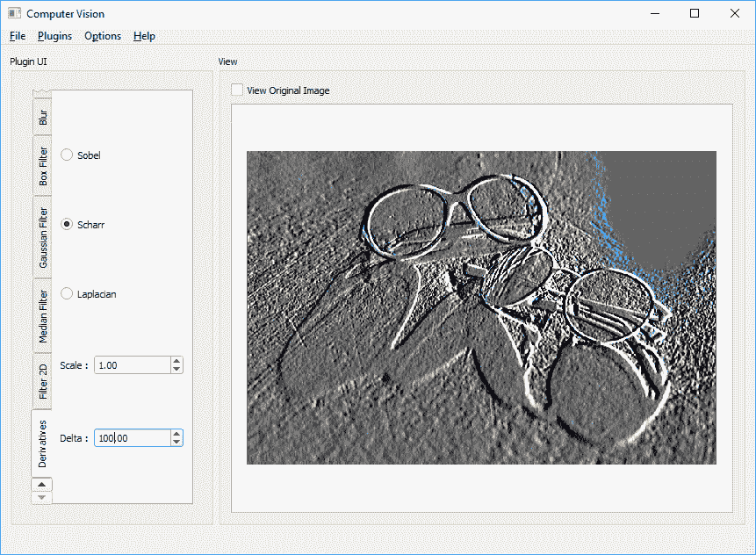Select the Scharr radio button
The width and height of the screenshot is (756, 555).
pyautogui.click(x=67, y=225)
